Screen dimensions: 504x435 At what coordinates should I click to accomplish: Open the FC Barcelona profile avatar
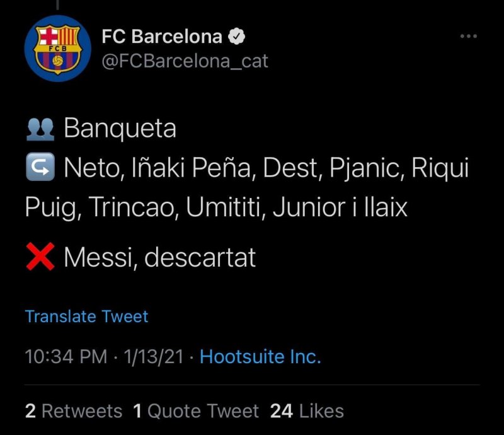click(57, 49)
